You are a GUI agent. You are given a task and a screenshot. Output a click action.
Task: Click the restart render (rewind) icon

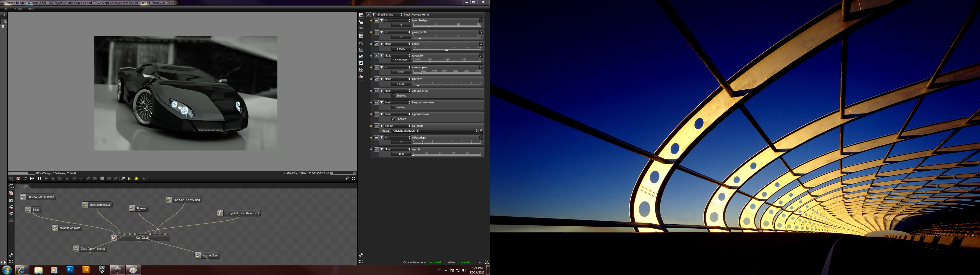point(32,178)
